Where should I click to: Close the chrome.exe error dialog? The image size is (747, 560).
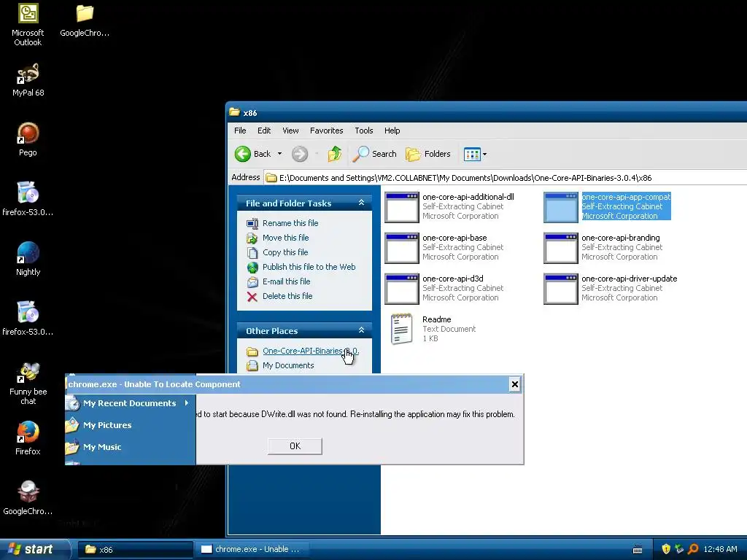(514, 384)
